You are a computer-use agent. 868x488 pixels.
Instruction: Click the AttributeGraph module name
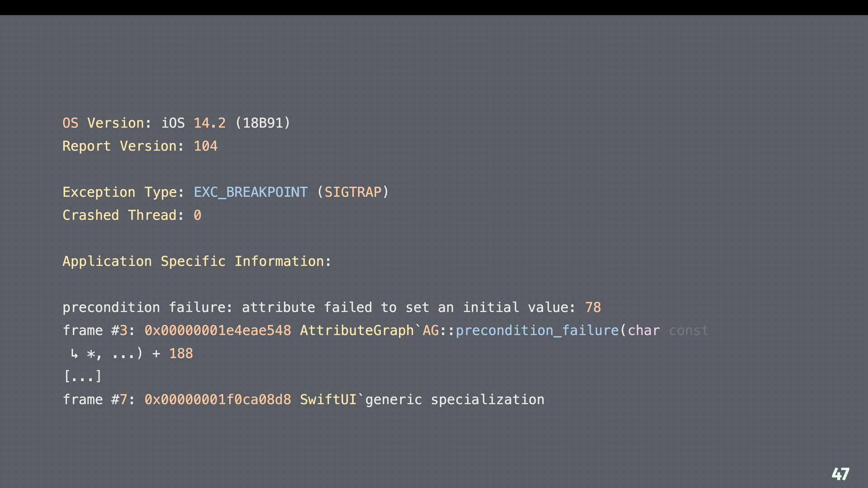[357, 331]
